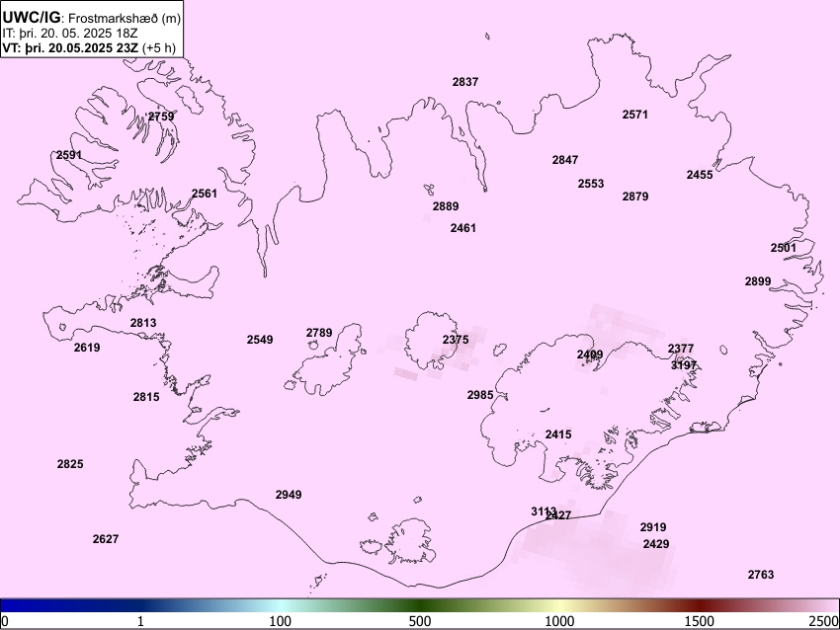840x630 pixels.
Task: Click the value 2375 on the glacier
Action: tap(456, 340)
